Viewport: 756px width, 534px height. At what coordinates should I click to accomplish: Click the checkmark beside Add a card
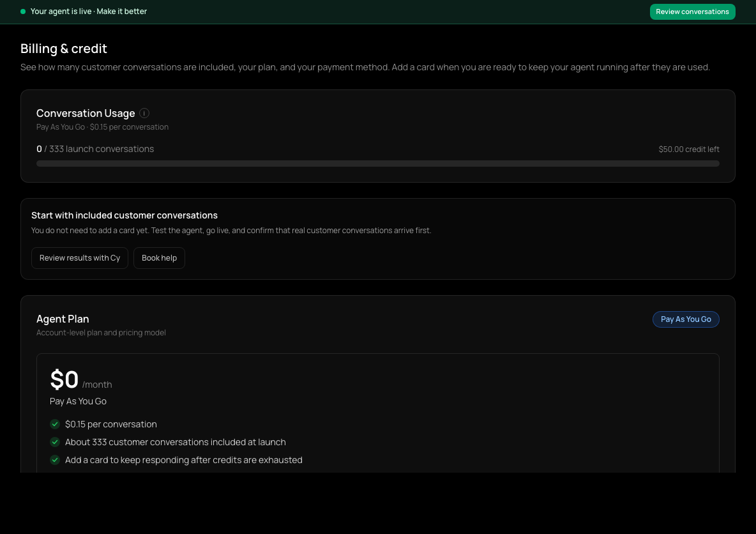55,460
